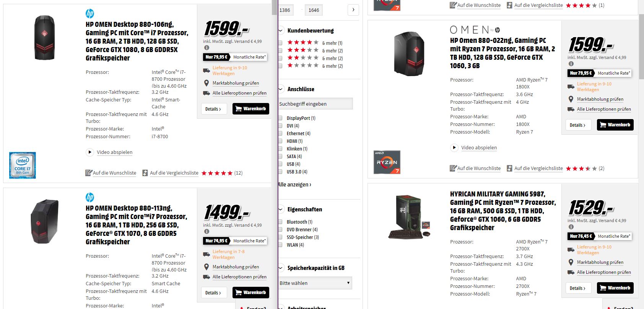Click the minimum price field showing 1386
Image resolution: width=644 pixels, height=309 pixels.
coord(286,10)
